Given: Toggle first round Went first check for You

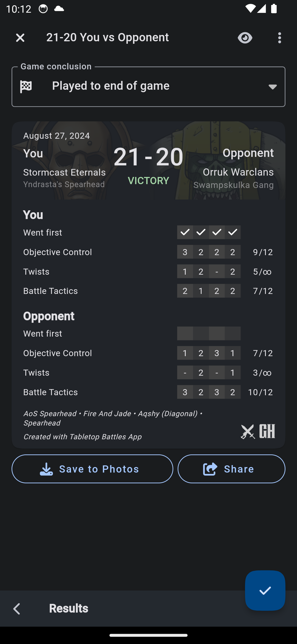Looking at the screenshot, I should [185, 232].
